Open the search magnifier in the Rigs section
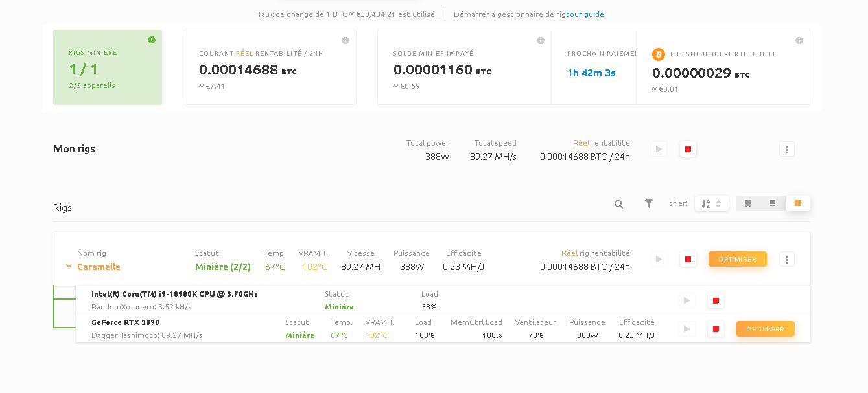Image resolution: width=868 pixels, height=393 pixels. pos(619,204)
